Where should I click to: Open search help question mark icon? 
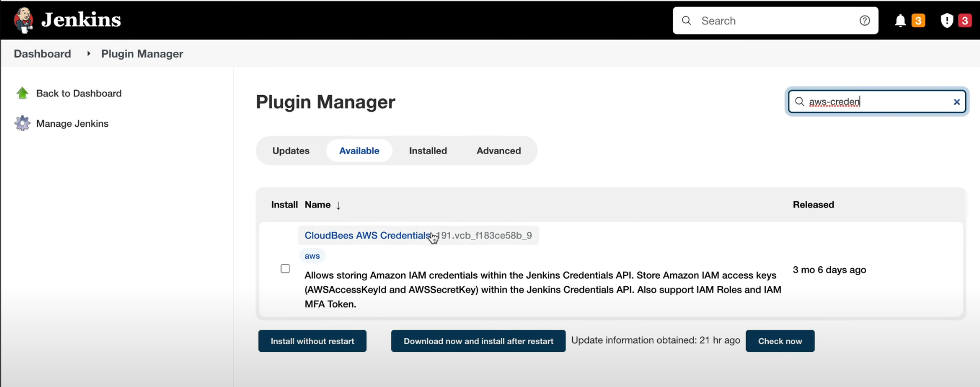pos(864,21)
